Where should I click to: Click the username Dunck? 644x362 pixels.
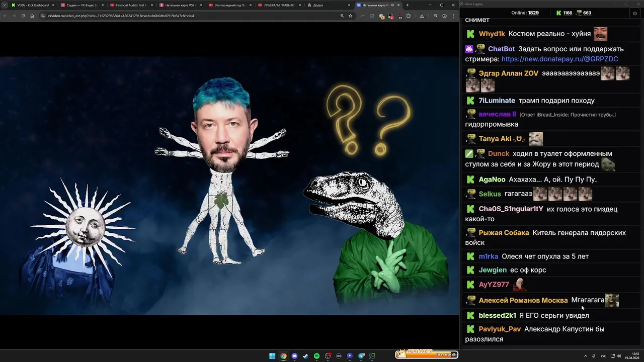click(499, 153)
